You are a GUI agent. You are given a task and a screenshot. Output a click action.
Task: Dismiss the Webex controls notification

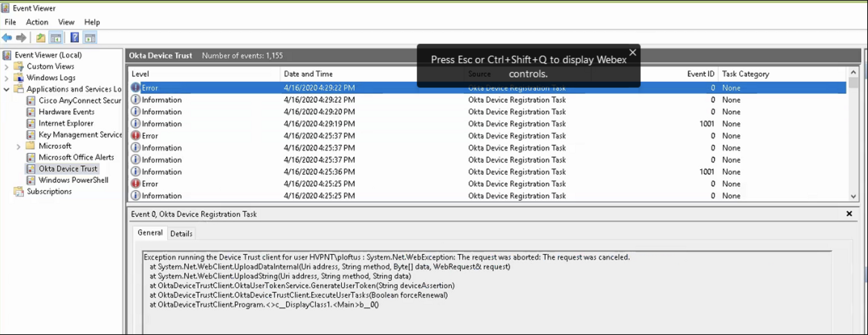point(632,53)
